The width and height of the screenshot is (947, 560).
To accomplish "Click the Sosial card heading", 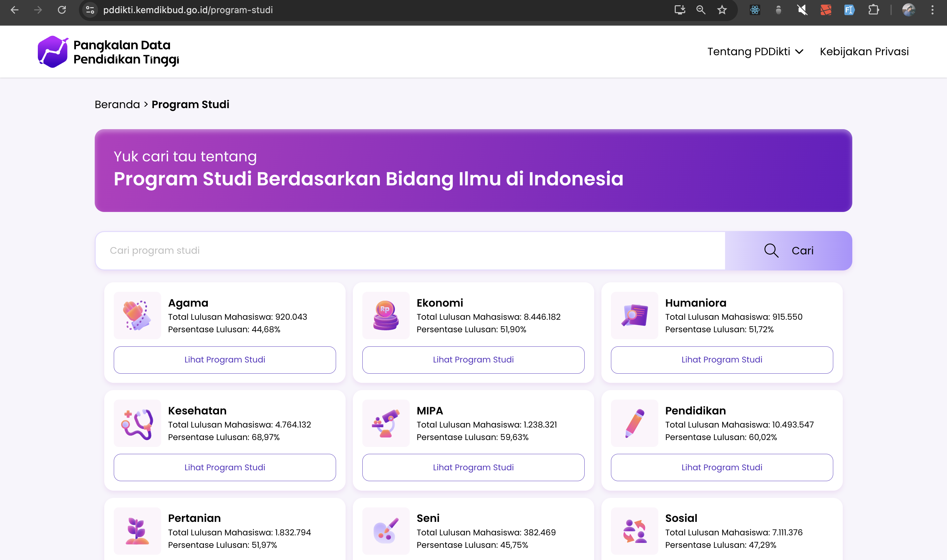I will click(681, 518).
